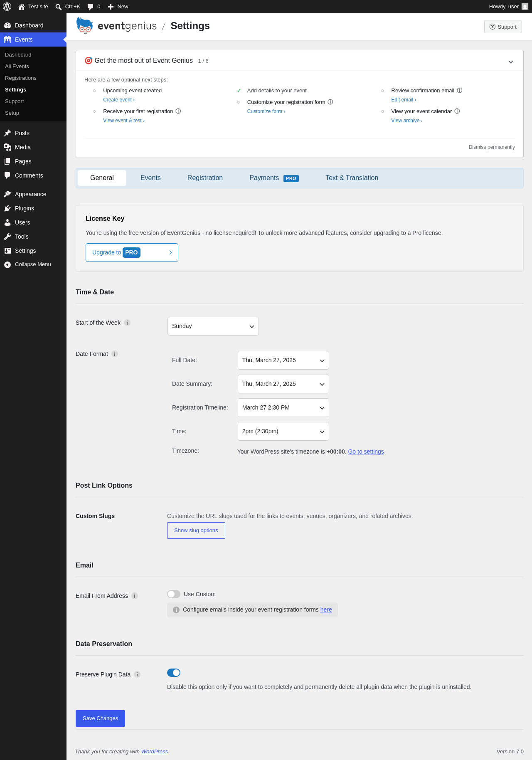The image size is (532, 760).
Task: Click the info icon next to Preserve Plugin Data
Action: pyautogui.click(x=137, y=674)
